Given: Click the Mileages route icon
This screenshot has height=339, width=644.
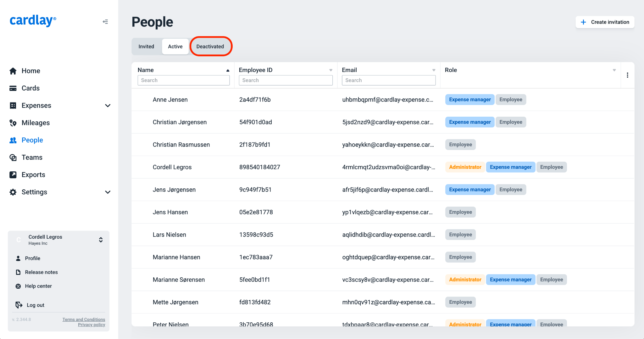Looking at the screenshot, I should (x=13, y=123).
